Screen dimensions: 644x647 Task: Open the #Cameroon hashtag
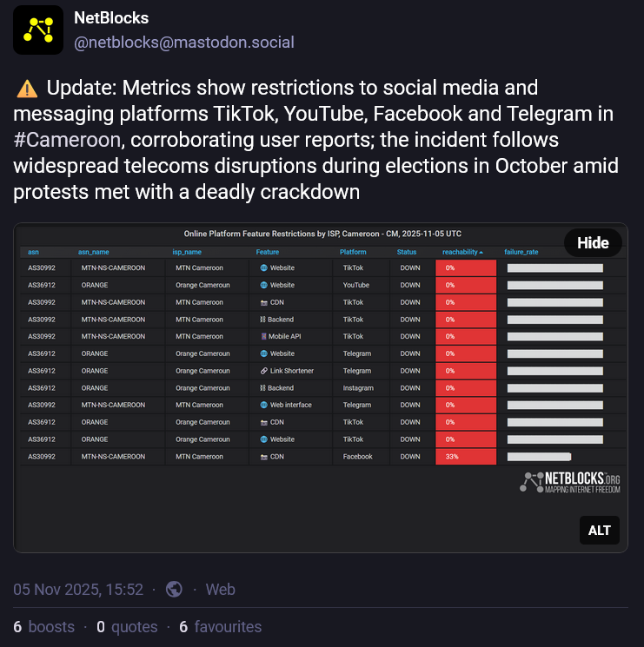coord(67,140)
